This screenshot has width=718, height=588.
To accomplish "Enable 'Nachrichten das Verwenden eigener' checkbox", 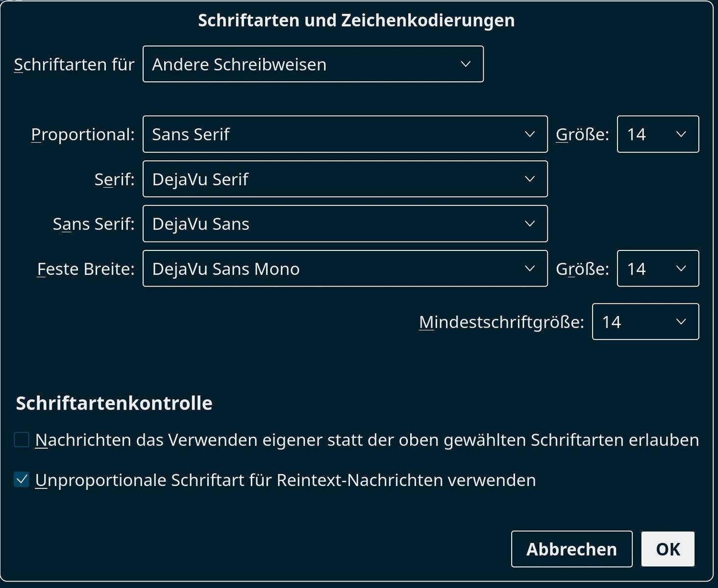I will coord(22,440).
